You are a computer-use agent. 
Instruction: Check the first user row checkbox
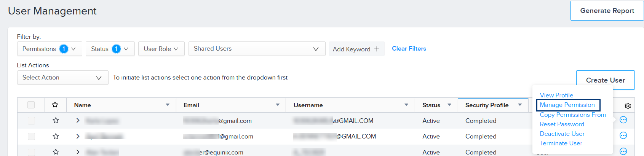coord(31,120)
